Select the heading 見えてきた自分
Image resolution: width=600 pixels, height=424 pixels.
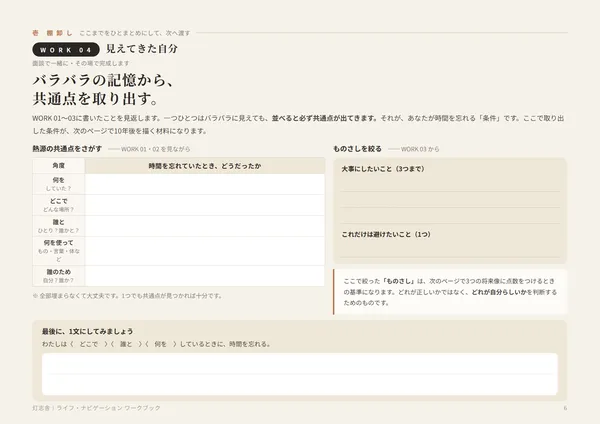(x=142, y=49)
